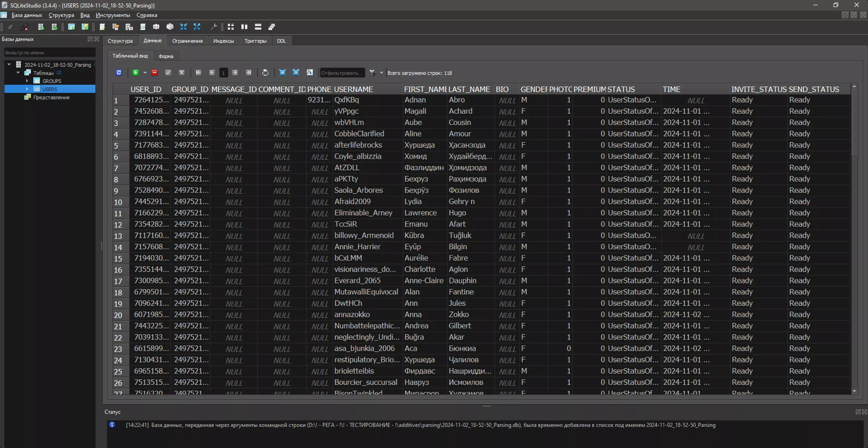The height and width of the screenshot is (448, 868).
Task: Sort by USERNAME column header
Action: (367, 89)
